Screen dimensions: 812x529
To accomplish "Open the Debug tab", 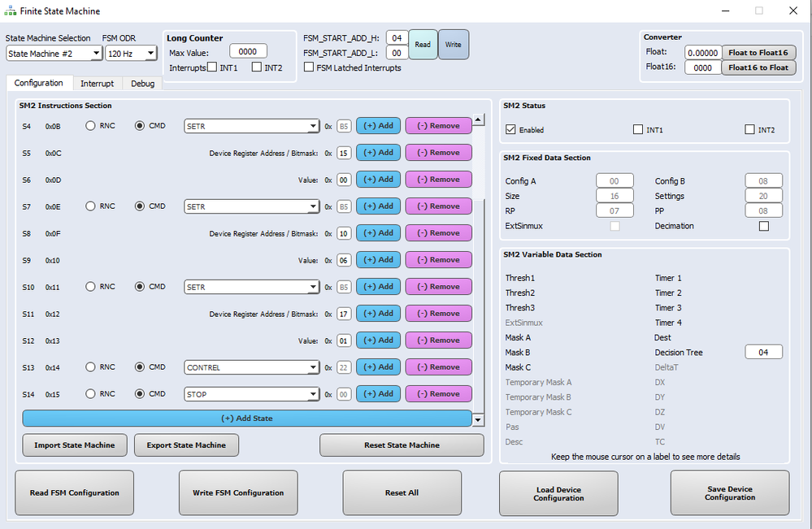I will (x=142, y=84).
